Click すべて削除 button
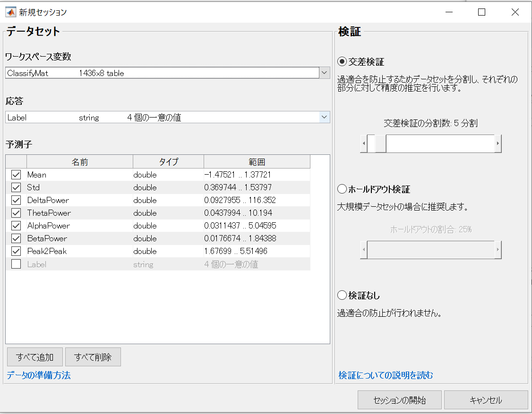 pyautogui.click(x=93, y=357)
